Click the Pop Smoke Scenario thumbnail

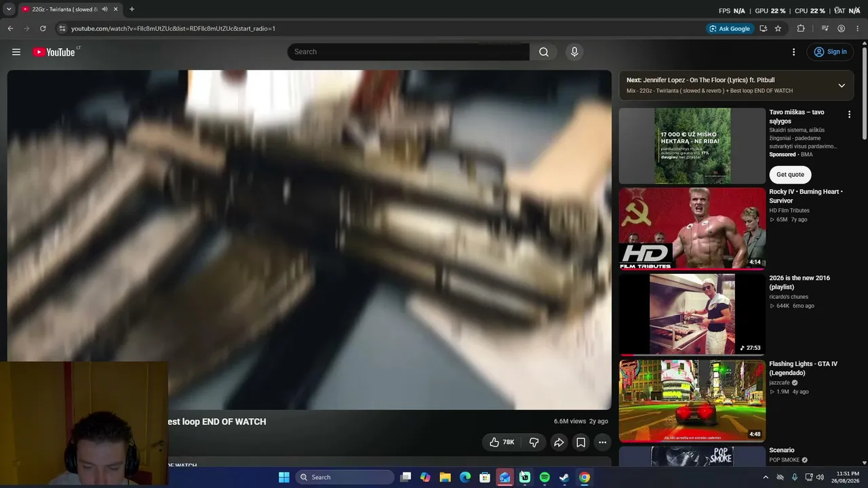692,456
